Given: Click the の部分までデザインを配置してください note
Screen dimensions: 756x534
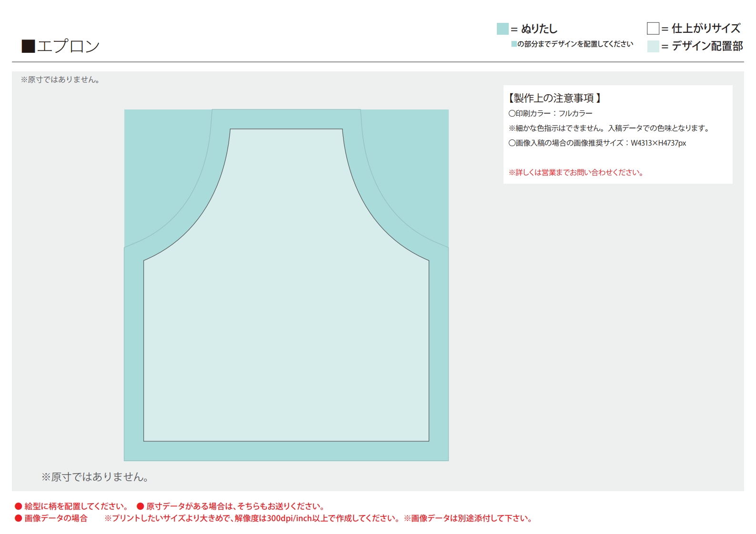Looking at the screenshot, I should [572, 44].
